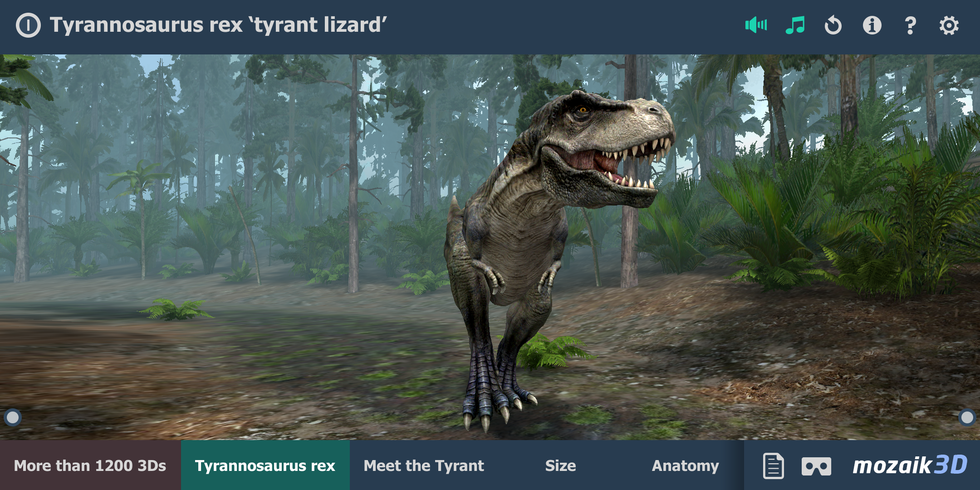Toggle the background music note
980x490 pixels.
pos(795,25)
